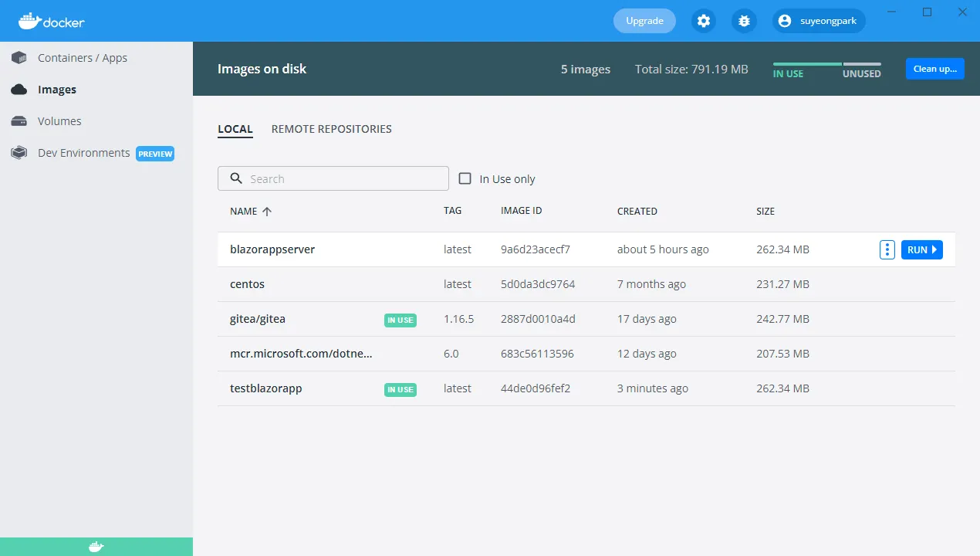Click the Volumes drive icon in sidebar
Screen dimensions: 980x556
point(19,121)
